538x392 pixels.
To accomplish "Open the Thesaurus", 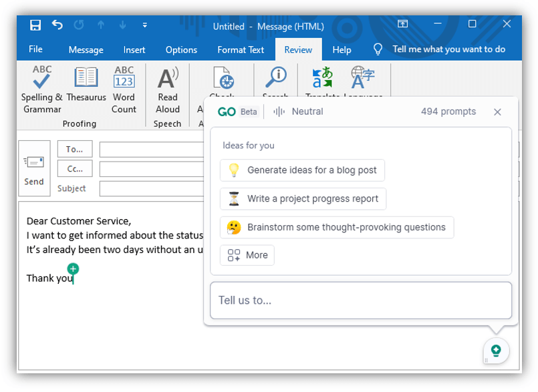I will tap(86, 84).
